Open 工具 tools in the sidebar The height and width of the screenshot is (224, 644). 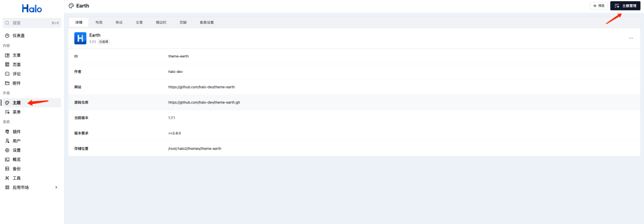(x=17, y=178)
